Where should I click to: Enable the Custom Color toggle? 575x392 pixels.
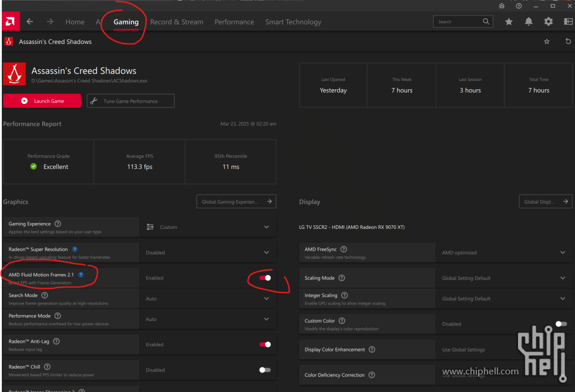[561, 324]
